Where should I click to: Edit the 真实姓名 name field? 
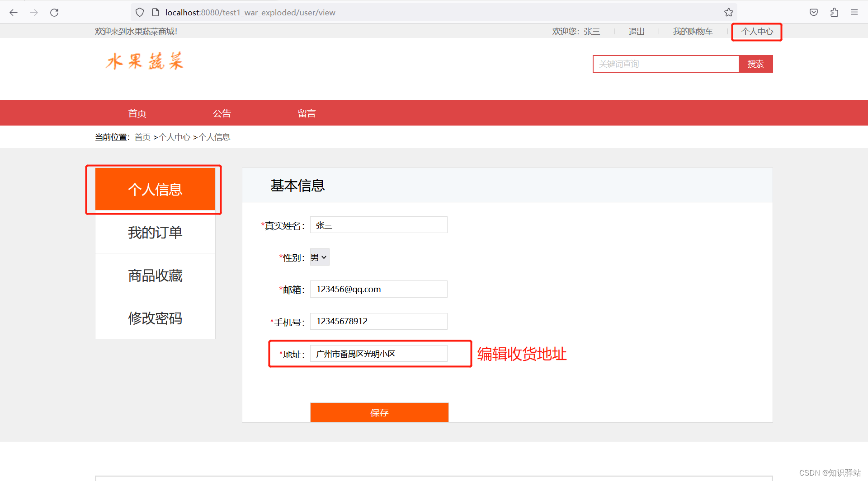(x=379, y=225)
